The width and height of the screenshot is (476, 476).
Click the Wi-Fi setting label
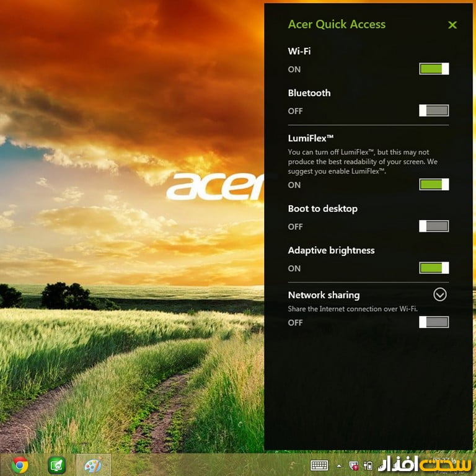299,51
